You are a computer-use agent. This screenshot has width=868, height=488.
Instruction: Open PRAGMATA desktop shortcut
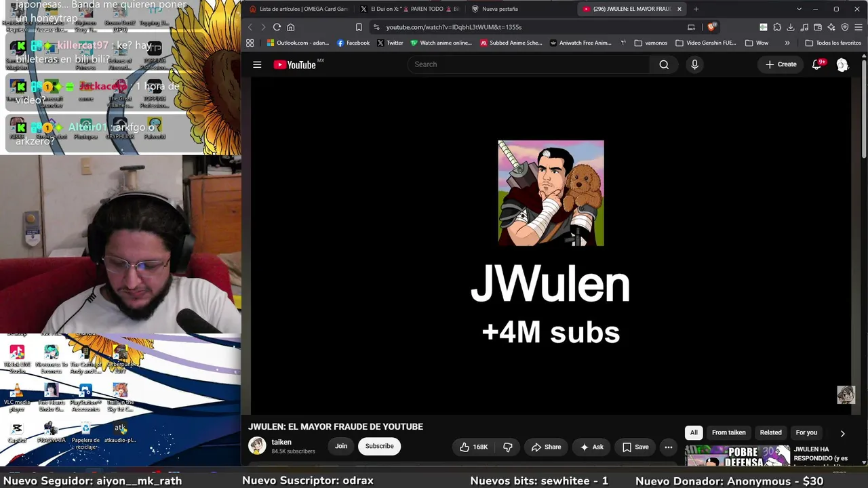pyautogui.click(x=51, y=434)
